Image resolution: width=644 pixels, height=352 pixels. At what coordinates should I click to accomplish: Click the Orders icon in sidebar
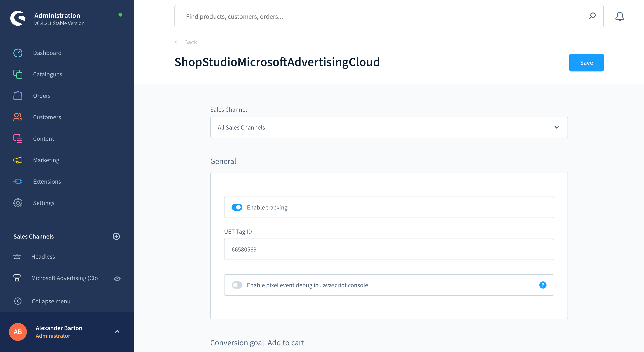coord(17,95)
